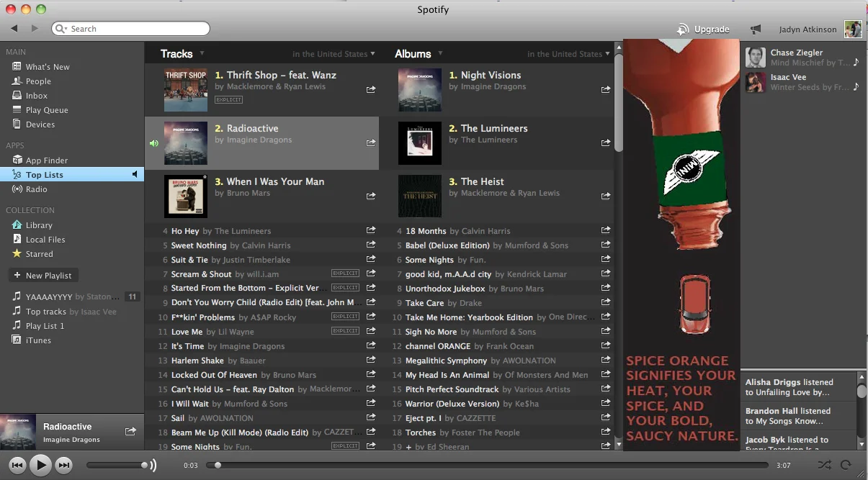This screenshot has width=868, height=480.
Task: Click the Play button
Action: click(x=41, y=465)
